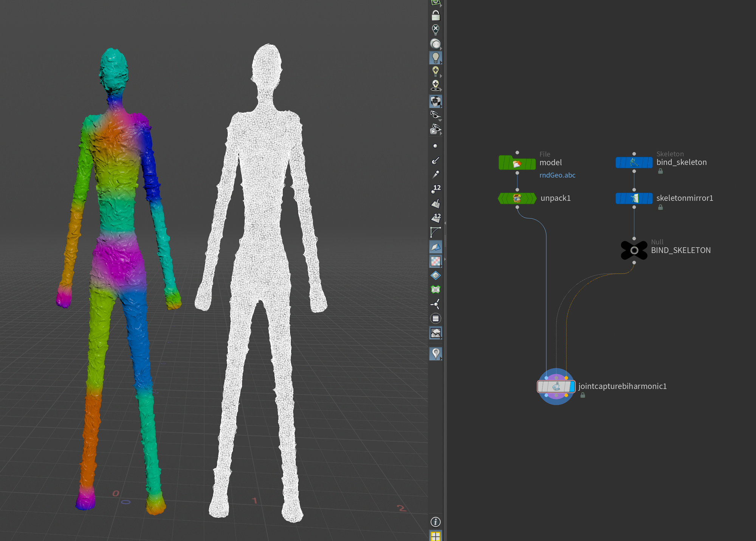
Task: Click the input connector above bind_skeleton
Action: (x=634, y=154)
